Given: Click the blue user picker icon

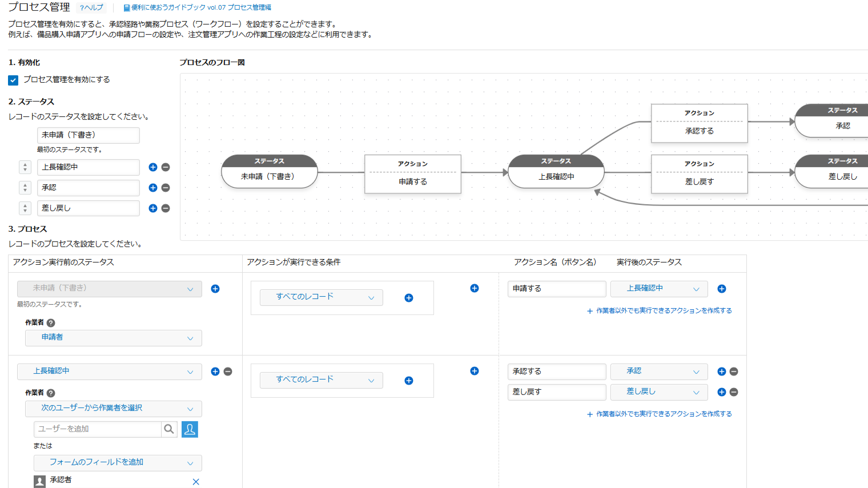Looking at the screenshot, I should [190, 429].
